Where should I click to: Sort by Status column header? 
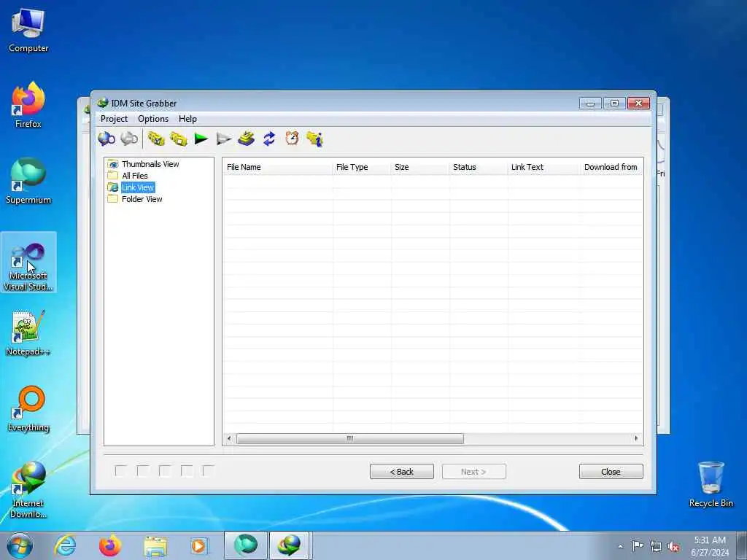click(x=479, y=167)
